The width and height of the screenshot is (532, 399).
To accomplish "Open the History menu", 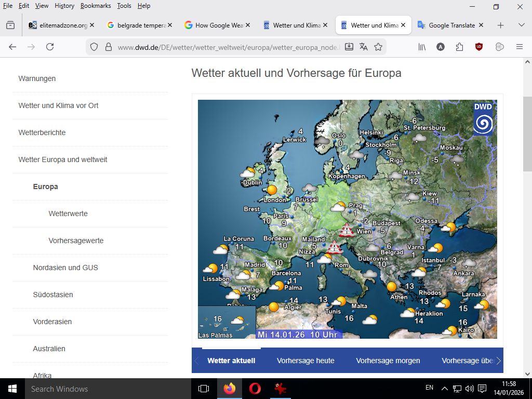I will (x=64, y=6).
